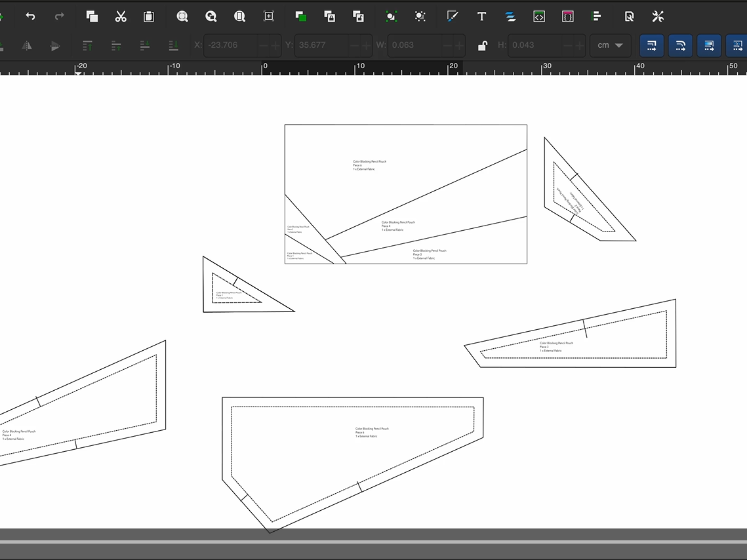Open the XML editor

[x=539, y=16]
